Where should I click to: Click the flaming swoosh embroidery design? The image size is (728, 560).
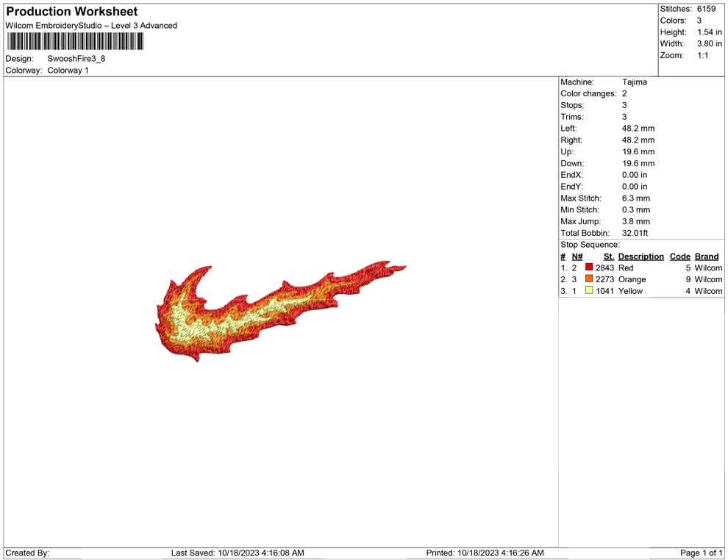[x=280, y=311]
